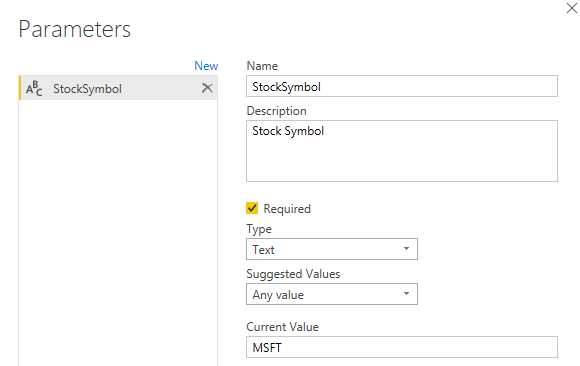
Task: Click the Description label
Action: pos(276,111)
